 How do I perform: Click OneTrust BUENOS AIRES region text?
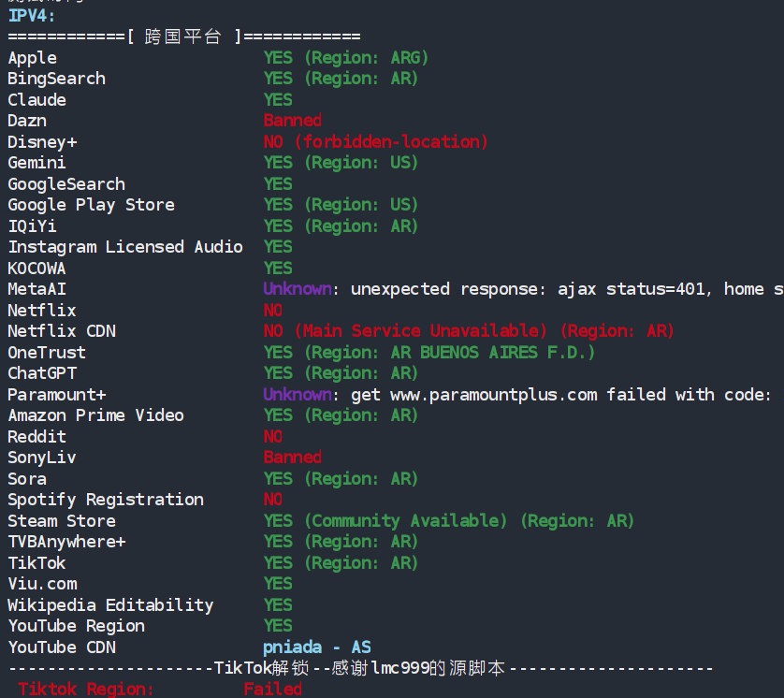[492, 353]
